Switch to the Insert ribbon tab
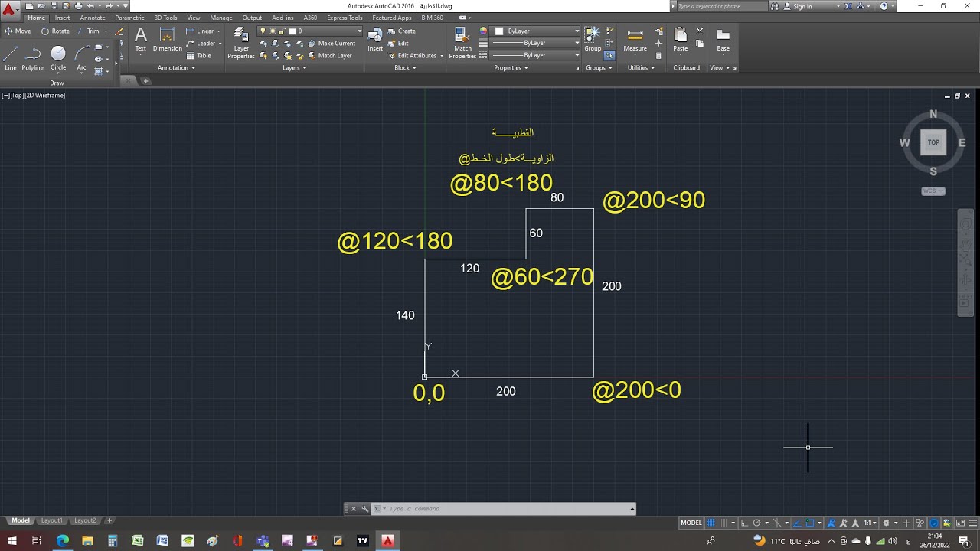 (x=62, y=18)
